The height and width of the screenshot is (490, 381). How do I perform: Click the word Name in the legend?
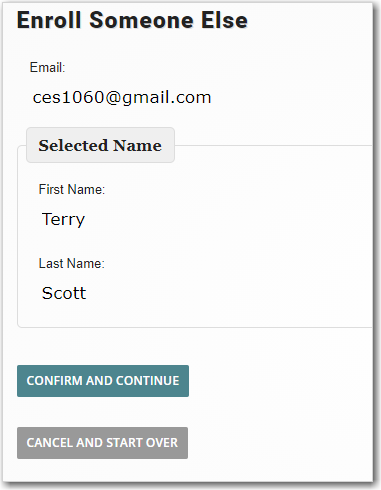(x=137, y=145)
